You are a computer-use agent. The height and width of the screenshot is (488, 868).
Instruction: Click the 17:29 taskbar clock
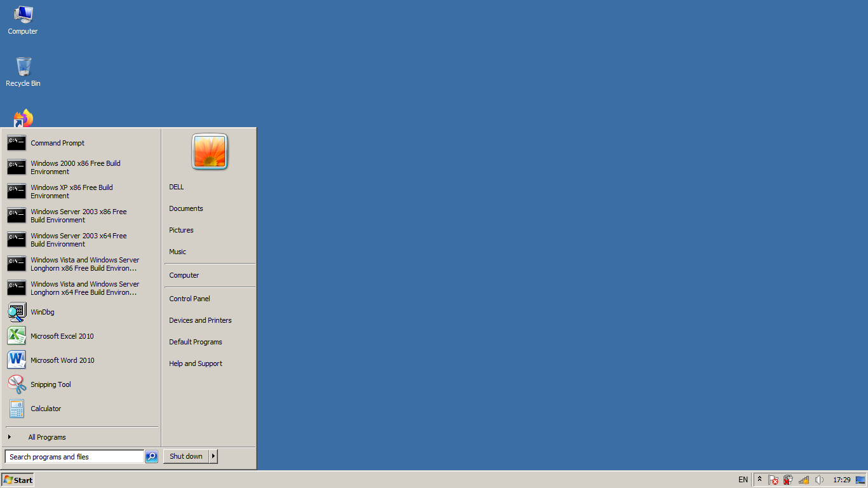(841, 480)
